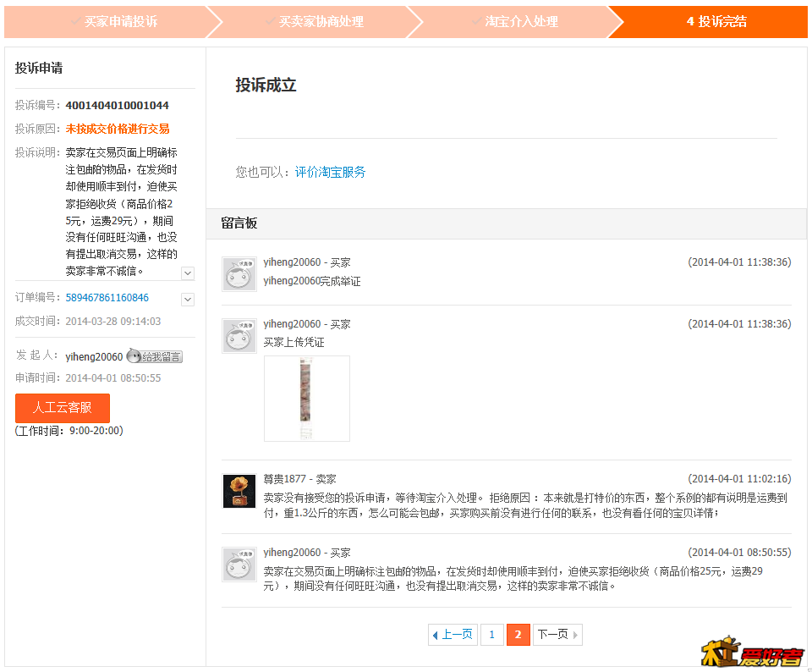812x672 pixels.
Task: Open order number 589467861160846 link
Action: click(107, 297)
